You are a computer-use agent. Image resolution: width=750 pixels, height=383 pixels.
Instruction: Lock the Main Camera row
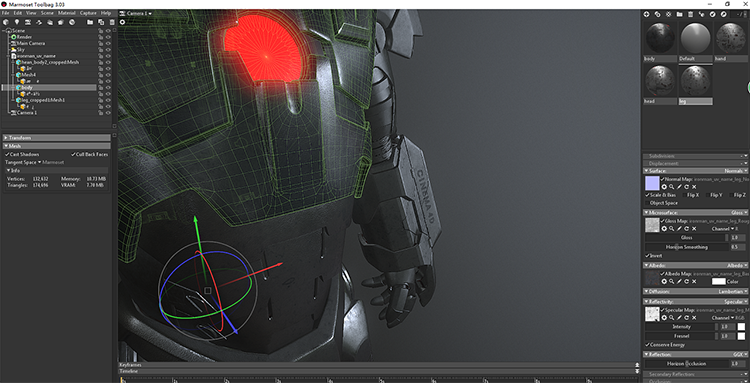[x=101, y=43]
